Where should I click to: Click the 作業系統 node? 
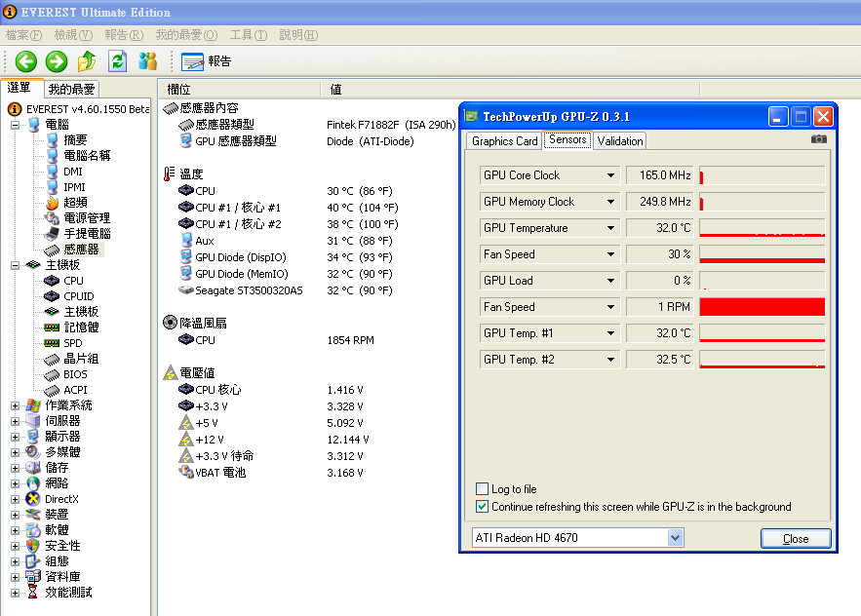(68, 405)
